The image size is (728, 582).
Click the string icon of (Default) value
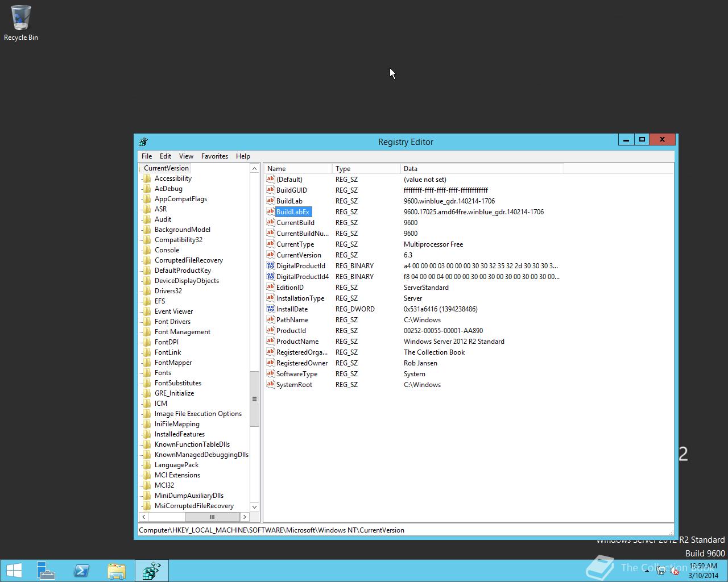[271, 179]
